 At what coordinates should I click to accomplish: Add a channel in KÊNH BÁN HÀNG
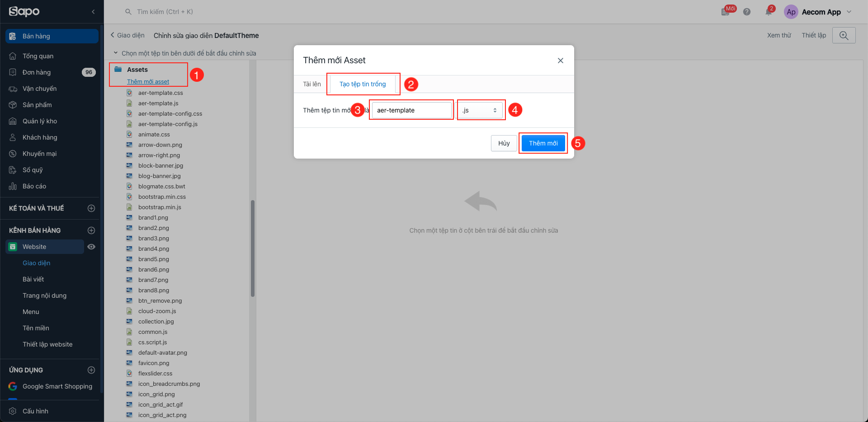tap(91, 230)
